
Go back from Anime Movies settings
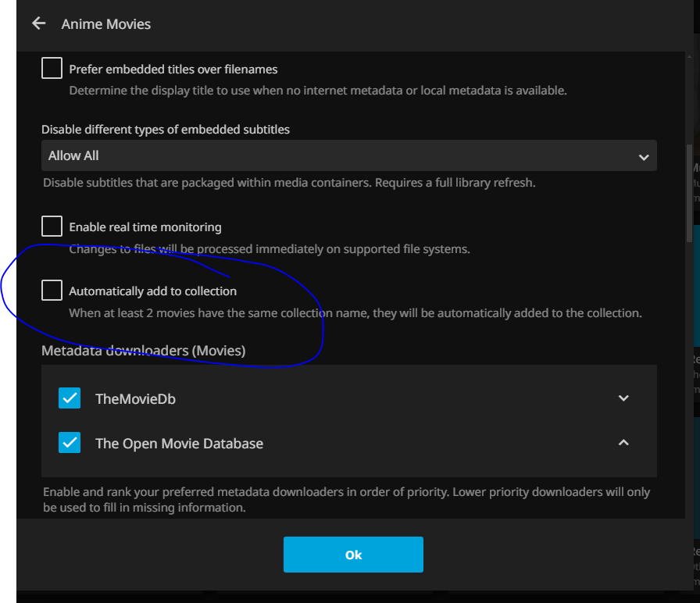[x=39, y=24]
